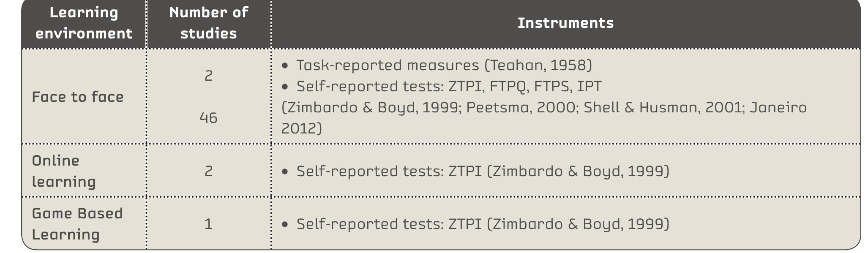The image size is (868, 253).
Task: Select the Online learning row label
Action: (64, 171)
